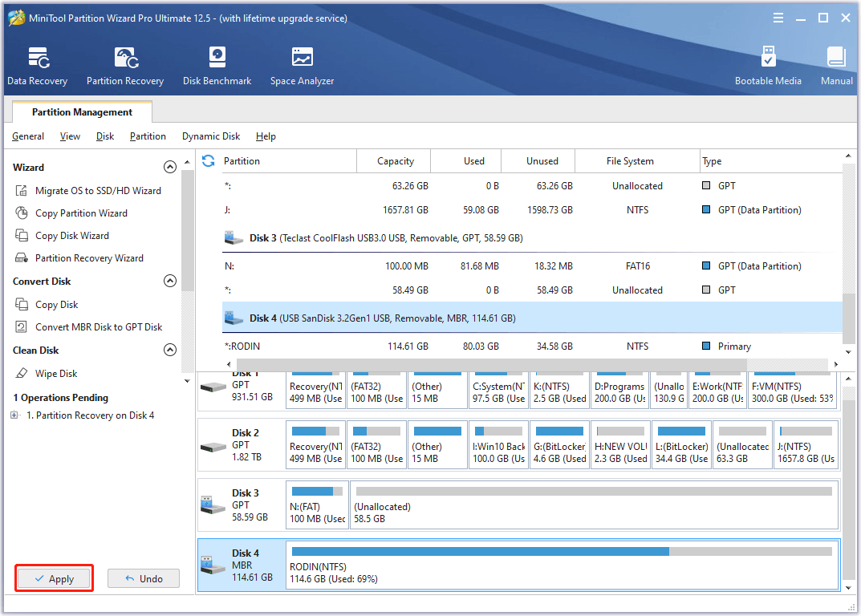Open the View menu
The image size is (861, 616).
click(x=71, y=136)
